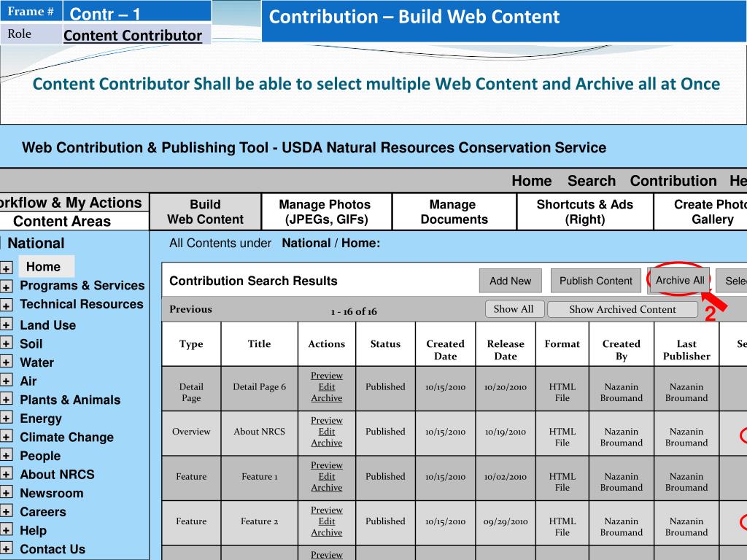
Task: Click the Title column header
Action: tap(259, 344)
